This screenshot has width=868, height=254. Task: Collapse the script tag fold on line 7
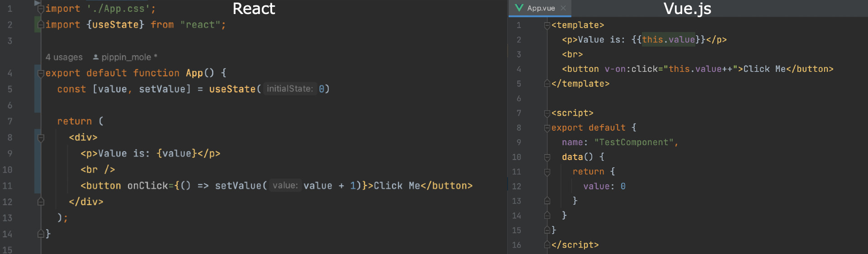click(547, 113)
